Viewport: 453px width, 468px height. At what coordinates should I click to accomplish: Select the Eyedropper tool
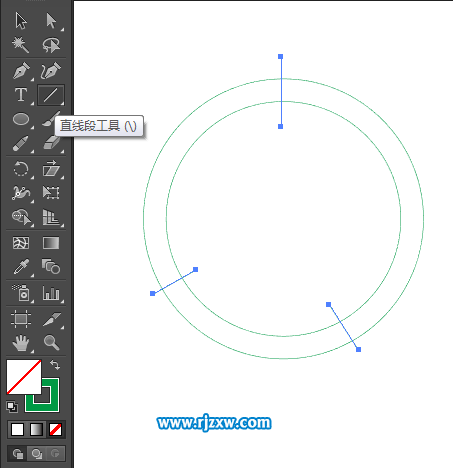21,267
